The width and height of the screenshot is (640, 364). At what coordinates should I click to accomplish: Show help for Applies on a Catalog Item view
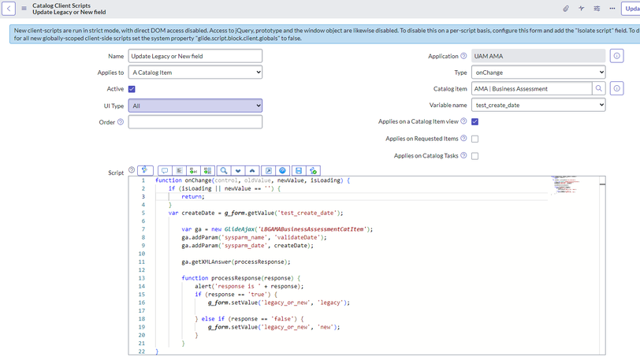pos(463,121)
